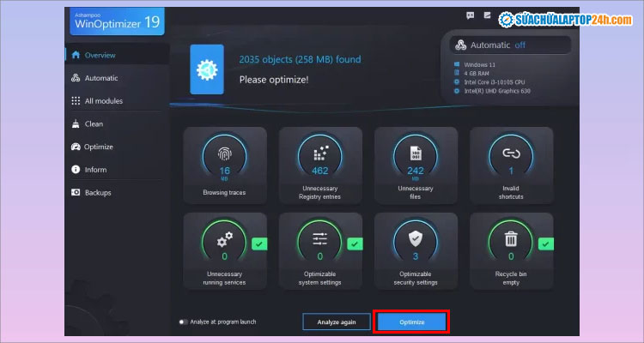Go to the Clean section
This screenshot has width=644, height=343.
point(117,123)
